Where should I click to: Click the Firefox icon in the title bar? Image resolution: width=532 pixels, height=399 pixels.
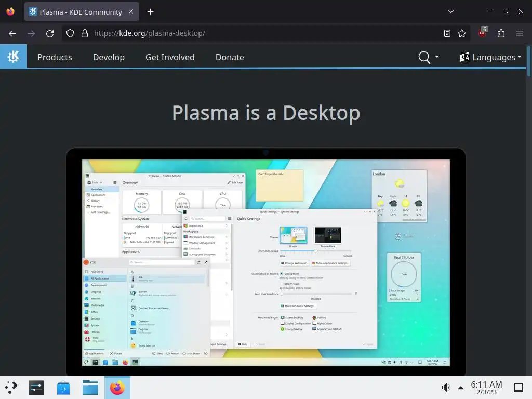[x=10, y=11]
